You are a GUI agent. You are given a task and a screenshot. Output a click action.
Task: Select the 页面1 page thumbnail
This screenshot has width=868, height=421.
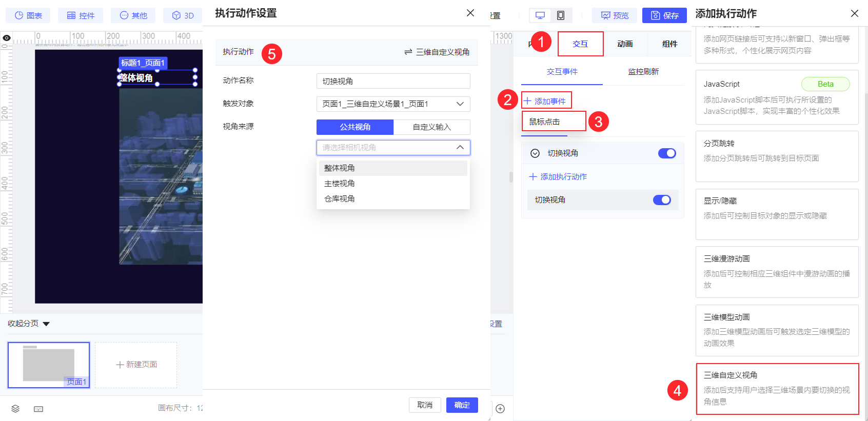point(49,365)
